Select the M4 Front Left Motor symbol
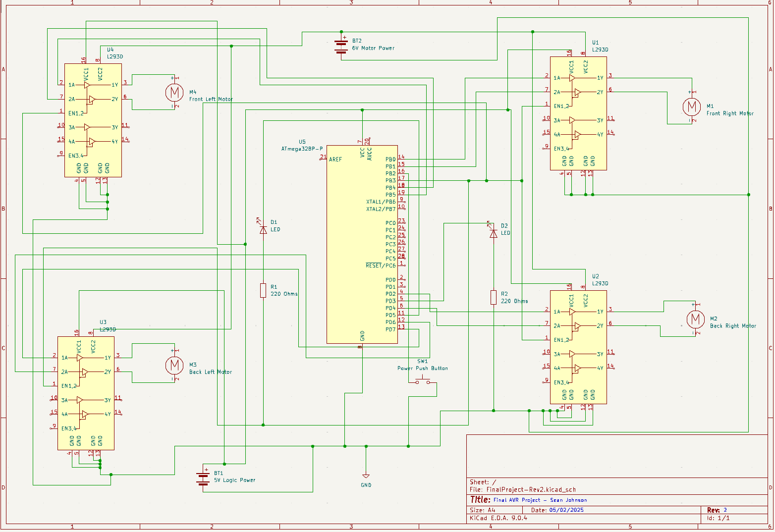 (x=174, y=93)
